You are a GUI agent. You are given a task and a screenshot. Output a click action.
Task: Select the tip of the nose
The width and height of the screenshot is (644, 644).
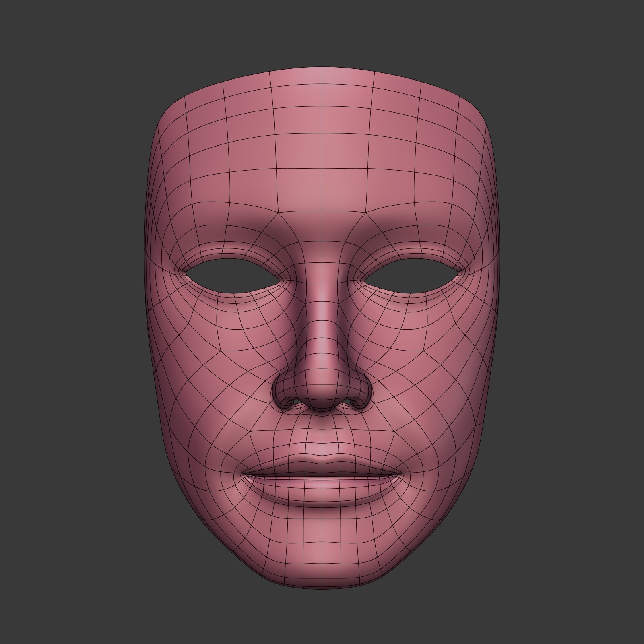point(322,386)
